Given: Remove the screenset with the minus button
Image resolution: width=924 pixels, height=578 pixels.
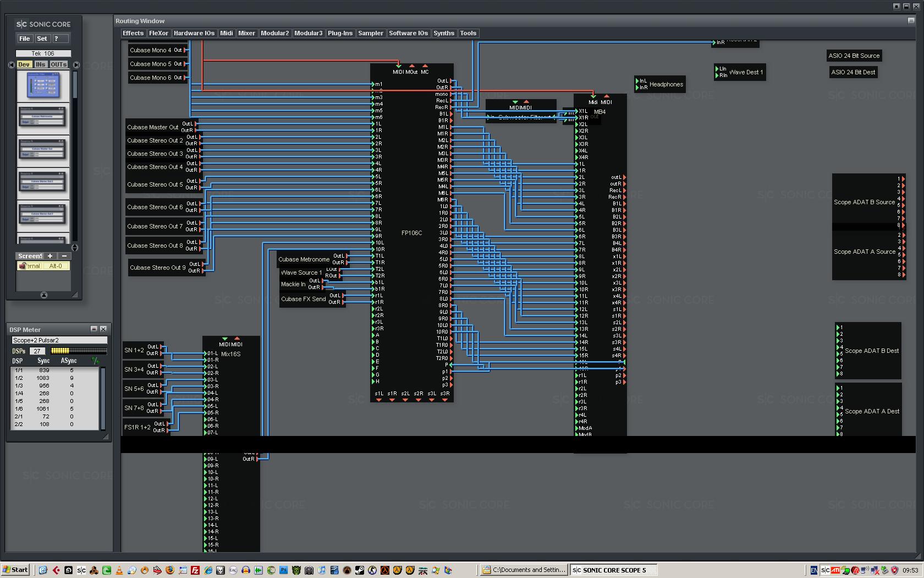Looking at the screenshot, I should tap(64, 256).
